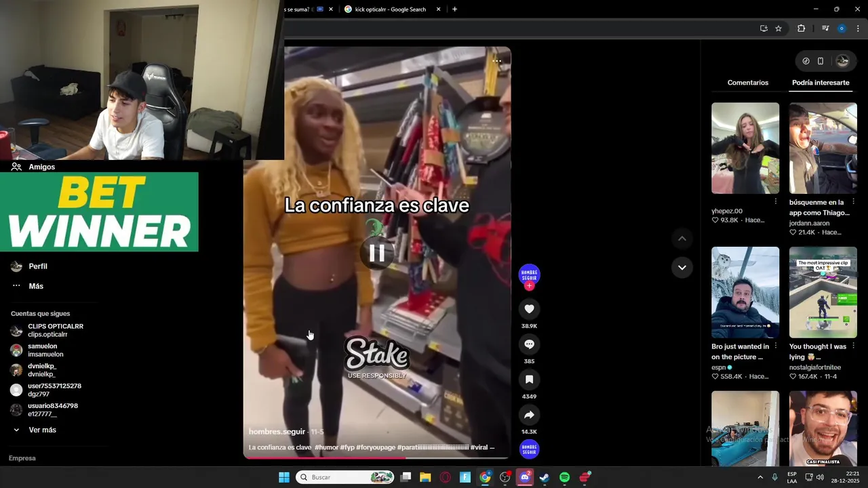Open Spotify from the taskbar
868x488 pixels.
pyautogui.click(x=565, y=477)
